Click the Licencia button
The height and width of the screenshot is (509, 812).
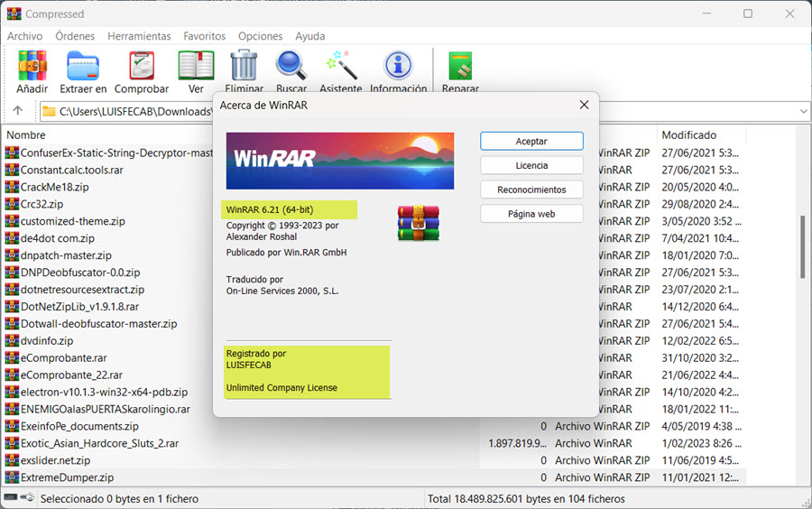(x=531, y=166)
